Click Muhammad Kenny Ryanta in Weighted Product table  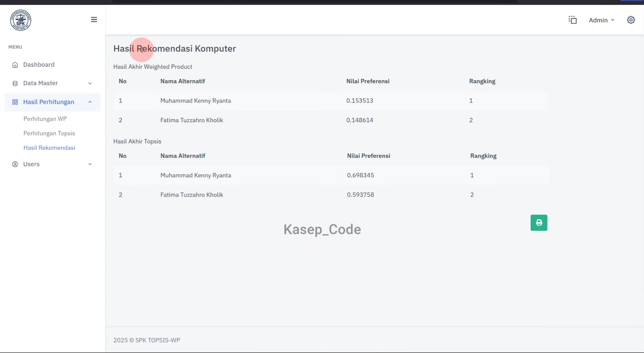pos(196,101)
